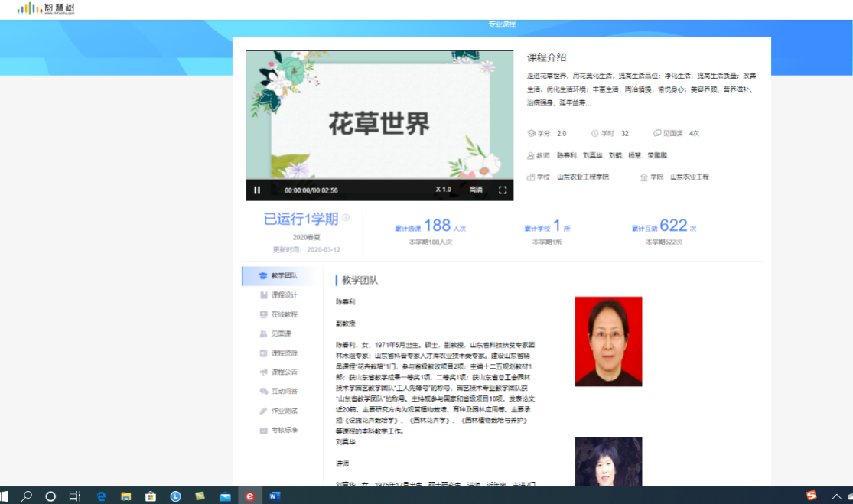Enter fullscreen mode on the video player
The height and width of the screenshot is (504, 853).
click(x=503, y=190)
